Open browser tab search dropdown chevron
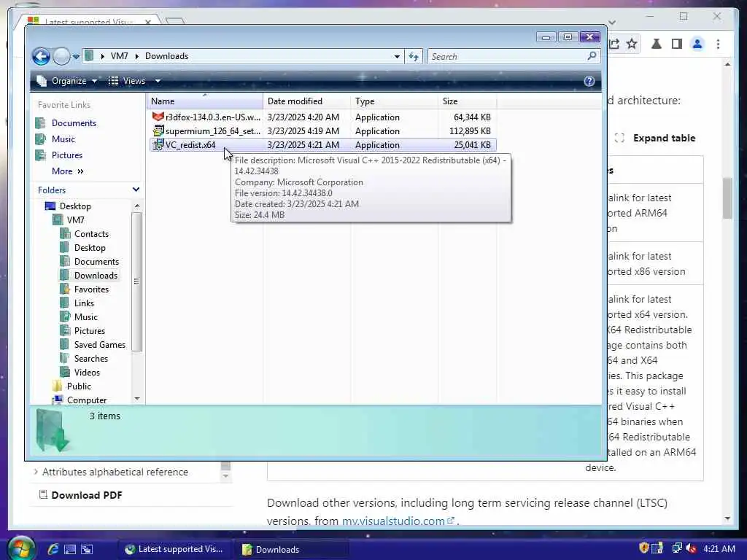 point(613,22)
